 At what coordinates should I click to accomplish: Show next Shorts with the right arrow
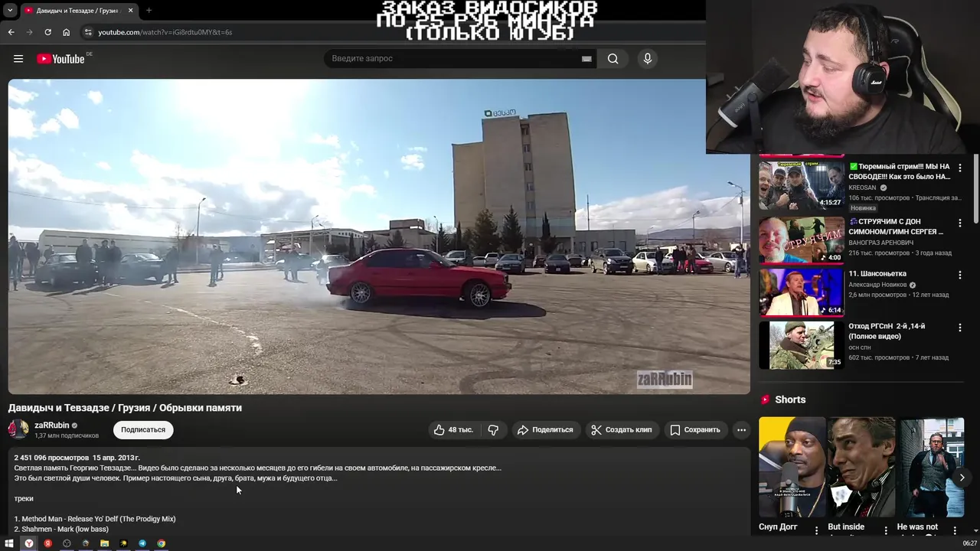[x=962, y=478]
